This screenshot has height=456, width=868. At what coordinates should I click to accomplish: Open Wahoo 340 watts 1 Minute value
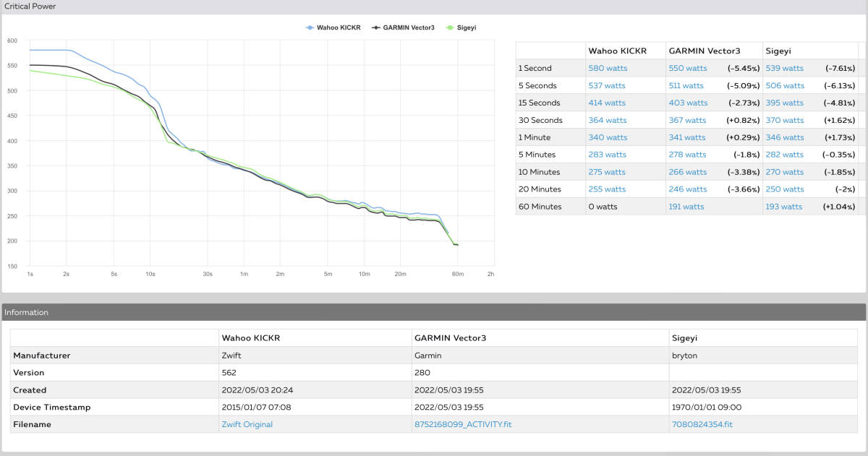point(608,137)
